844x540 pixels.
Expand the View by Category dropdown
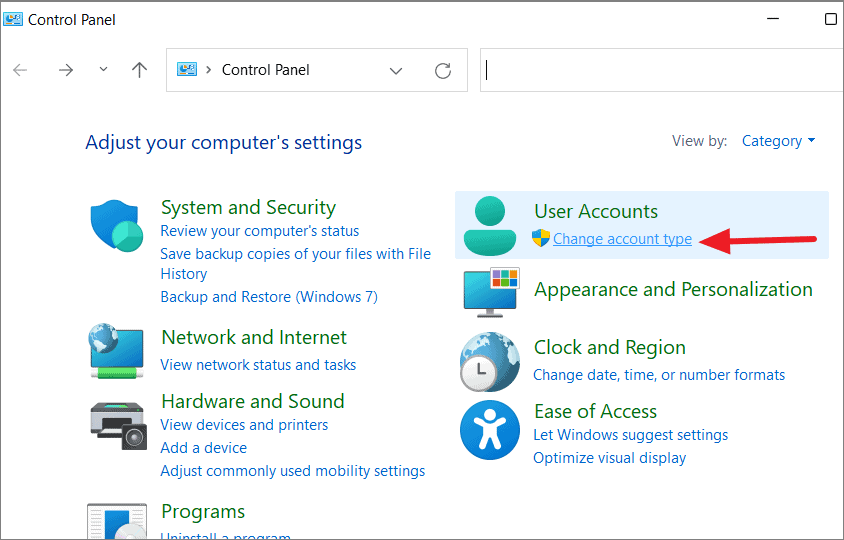[778, 141]
